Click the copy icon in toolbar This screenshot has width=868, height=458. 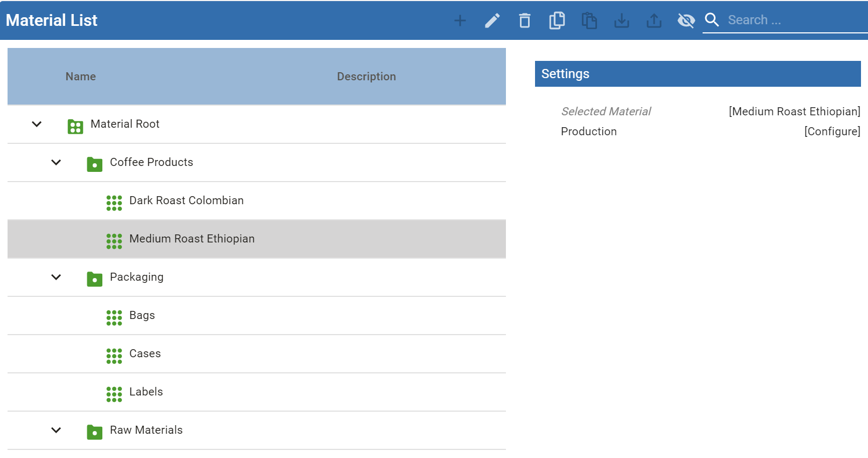coord(557,20)
